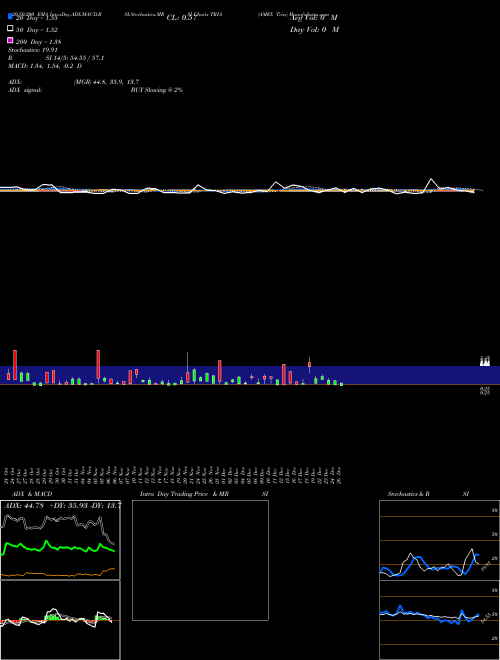Click the blue stochastics line in the stochastics chart

tap(417, 559)
